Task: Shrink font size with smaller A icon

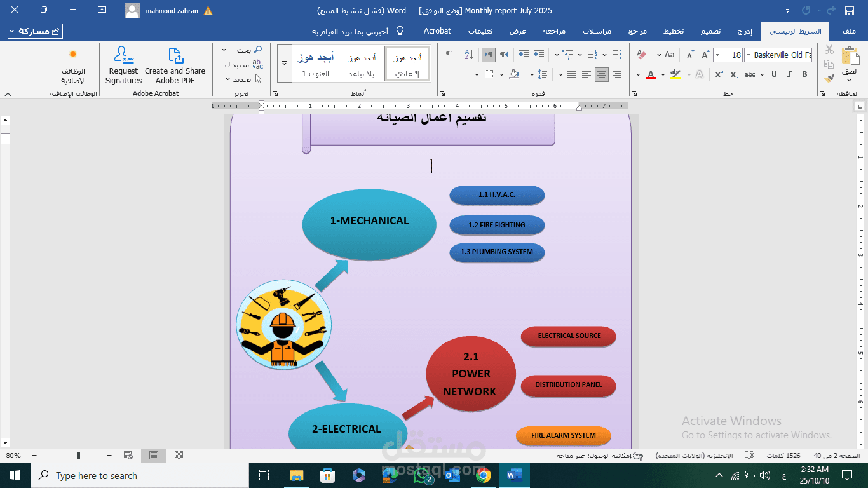Action: tap(690, 55)
